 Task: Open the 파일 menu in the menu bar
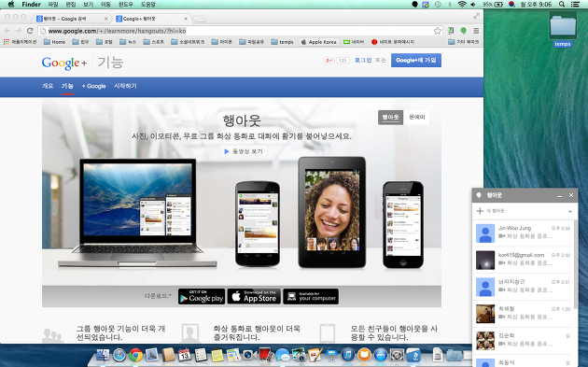point(53,4)
